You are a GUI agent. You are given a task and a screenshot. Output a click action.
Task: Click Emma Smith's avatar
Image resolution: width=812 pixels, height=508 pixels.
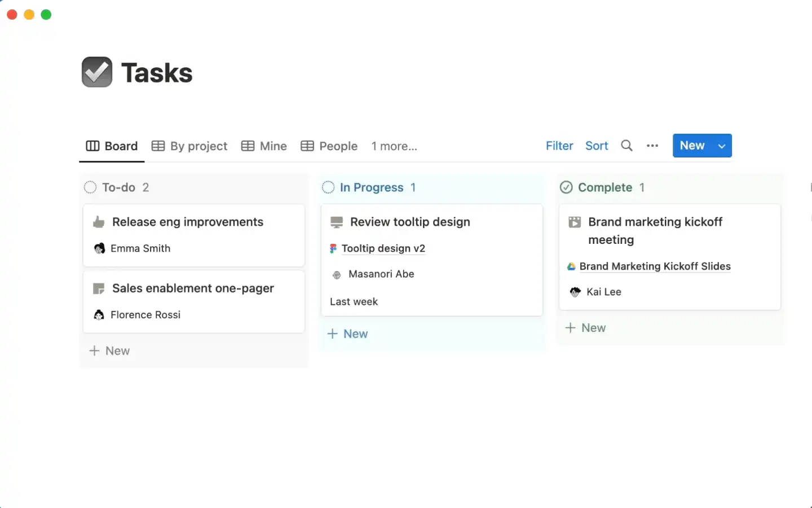point(99,248)
